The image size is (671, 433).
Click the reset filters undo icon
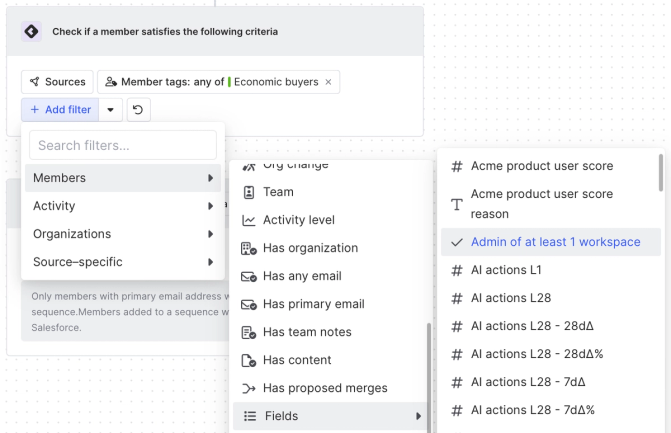pyautogui.click(x=139, y=109)
